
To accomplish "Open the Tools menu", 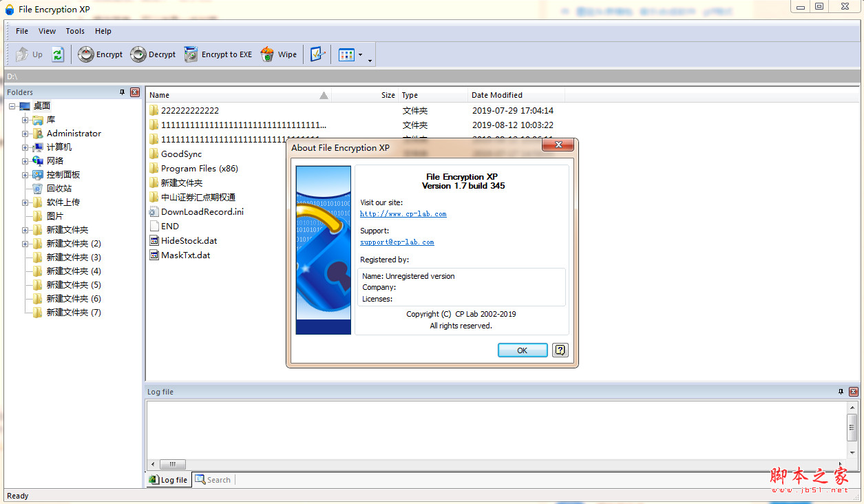I will pos(75,31).
